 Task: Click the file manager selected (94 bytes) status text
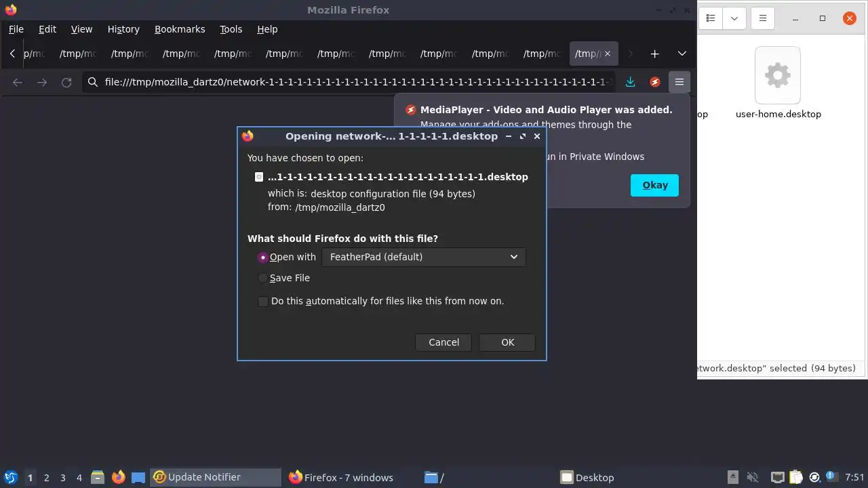(776, 368)
